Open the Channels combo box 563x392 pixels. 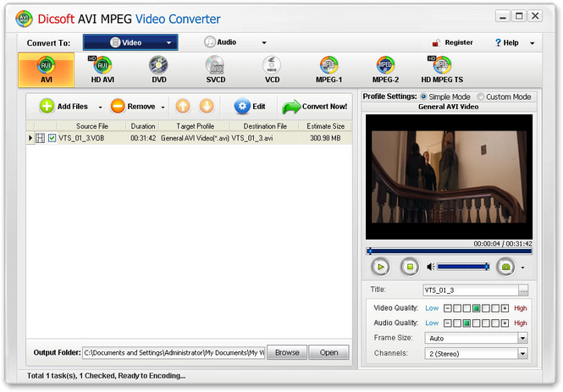click(x=476, y=354)
